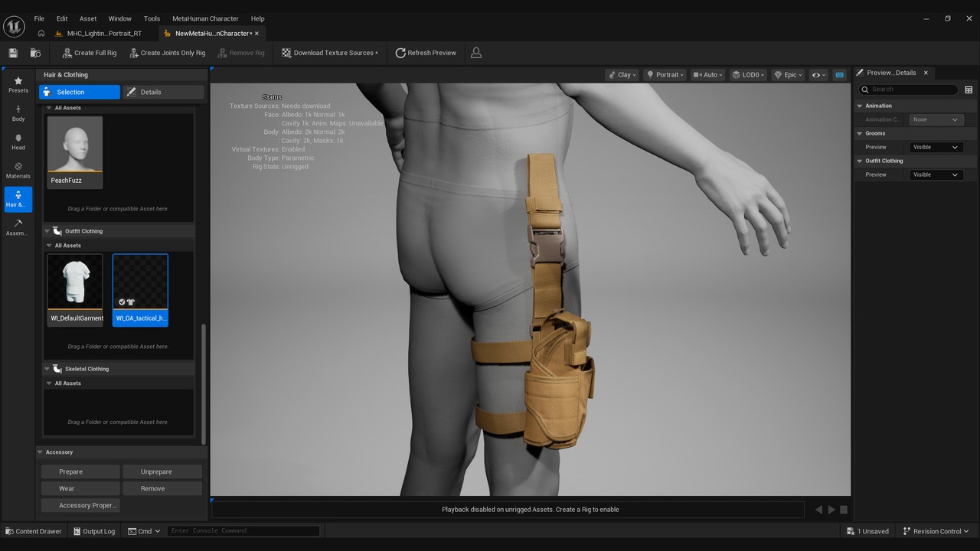Open the home tab icon
Screen dimensions: 980x551
click(x=41, y=34)
